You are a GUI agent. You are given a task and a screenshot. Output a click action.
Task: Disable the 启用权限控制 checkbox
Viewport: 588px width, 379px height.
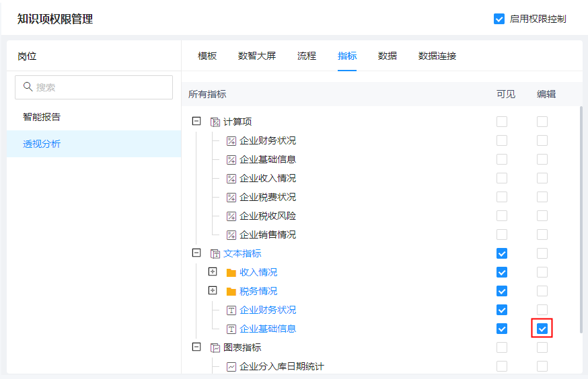(x=499, y=19)
